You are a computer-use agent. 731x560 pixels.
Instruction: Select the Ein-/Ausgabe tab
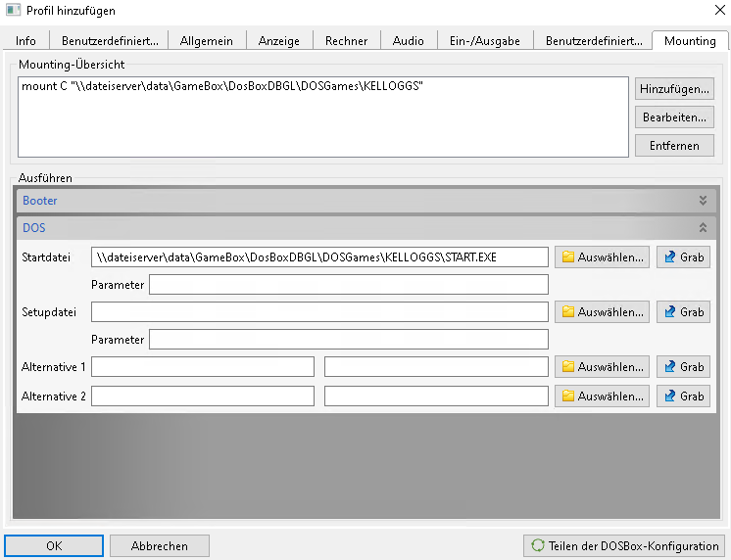click(484, 41)
